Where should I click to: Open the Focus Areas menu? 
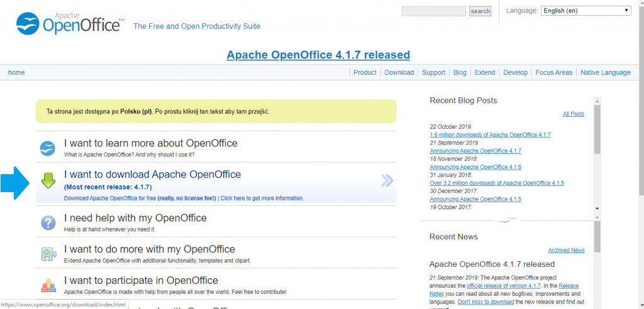pos(553,73)
